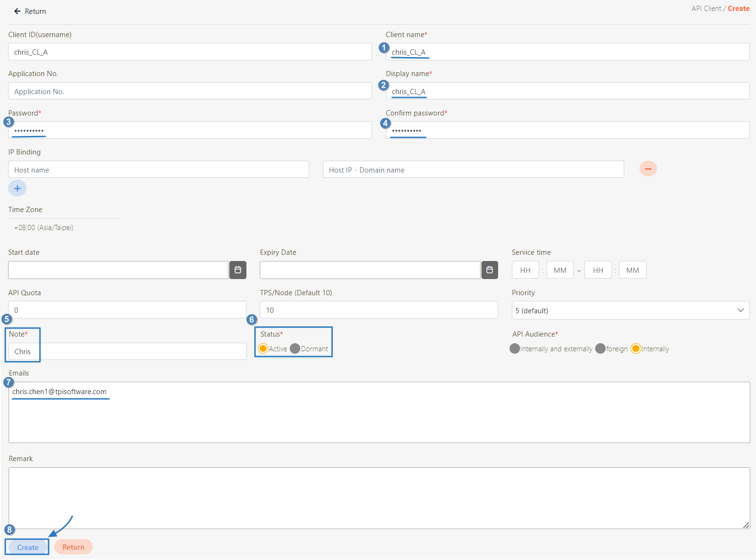Choose Internally and externally API audience
The image size is (756, 560).
[x=515, y=349]
